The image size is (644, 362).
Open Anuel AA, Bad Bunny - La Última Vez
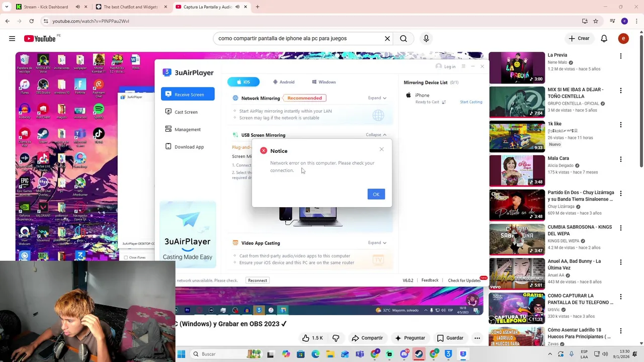(x=574, y=264)
